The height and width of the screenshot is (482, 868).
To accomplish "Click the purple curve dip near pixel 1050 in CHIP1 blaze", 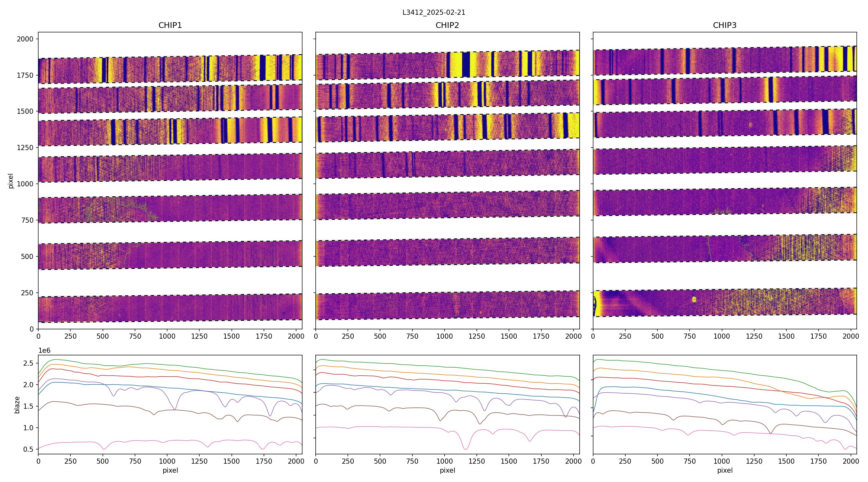I will [174, 409].
